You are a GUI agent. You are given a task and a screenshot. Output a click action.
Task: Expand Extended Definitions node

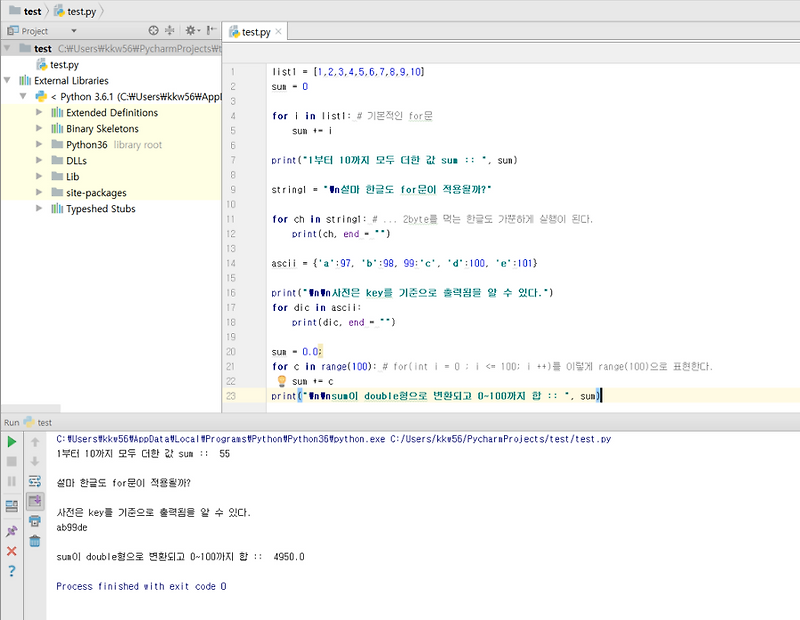(x=39, y=112)
